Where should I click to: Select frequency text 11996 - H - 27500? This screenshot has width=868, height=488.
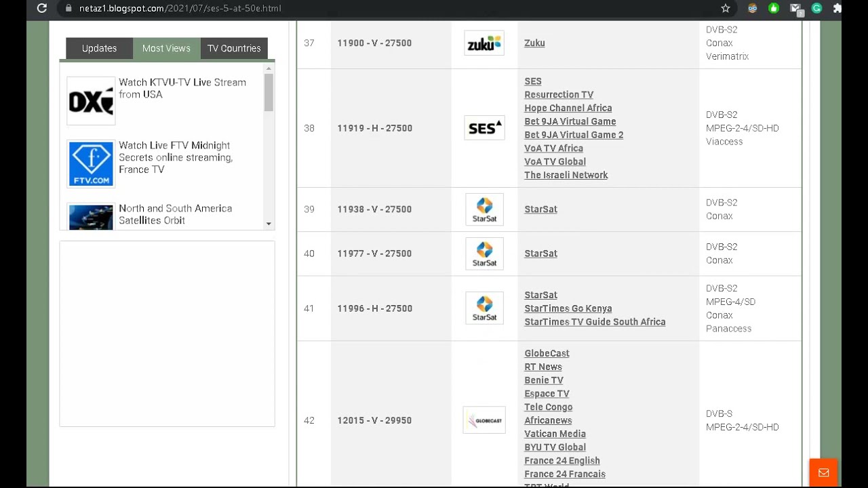pos(374,308)
